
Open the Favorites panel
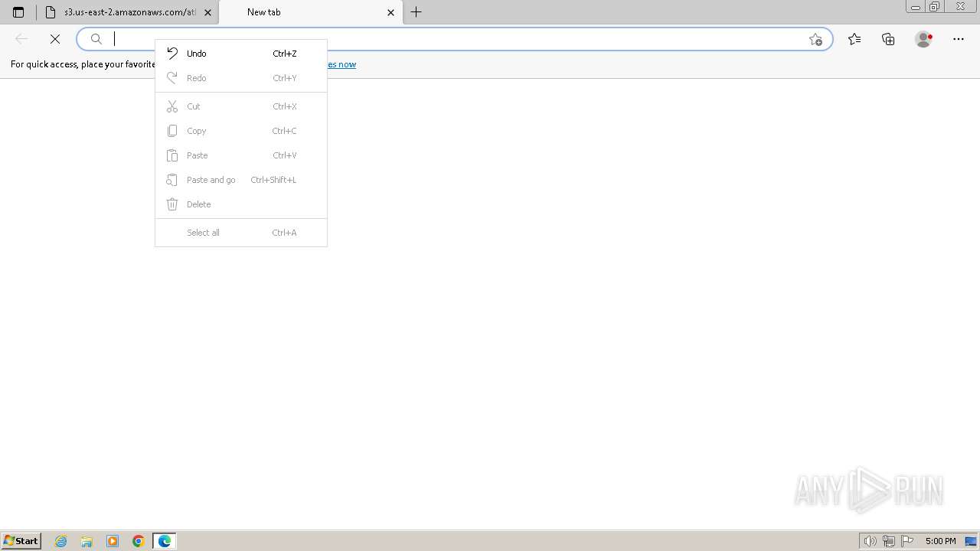tap(854, 39)
